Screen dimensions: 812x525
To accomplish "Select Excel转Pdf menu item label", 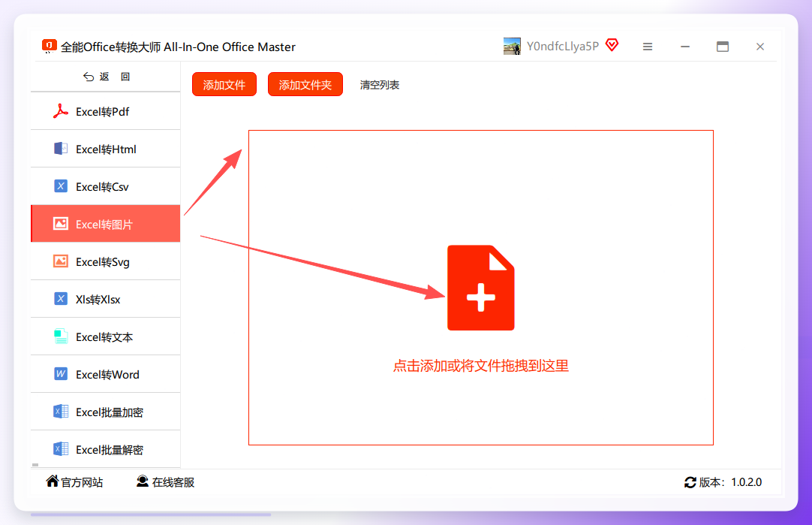I will pyautogui.click(x=103, y=112).
